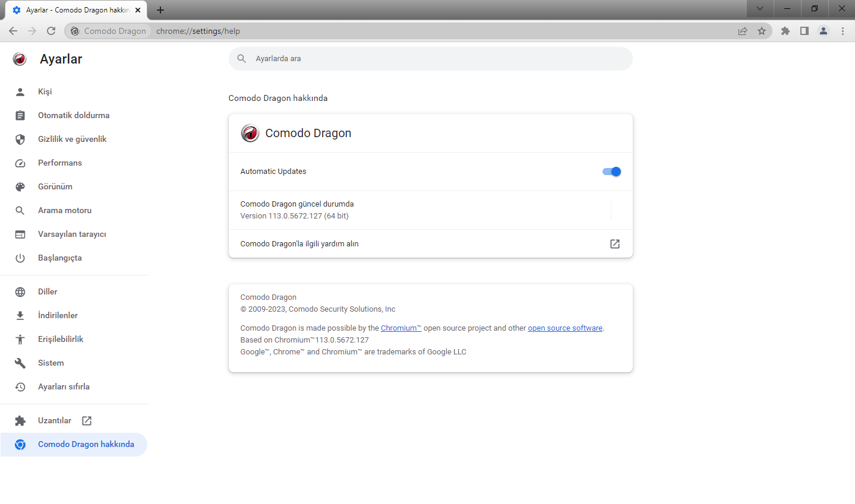Image resolution: width=855 pixels, height=504 pixels.
Task: Open Görünüm settings
Action: pos(74,186)
